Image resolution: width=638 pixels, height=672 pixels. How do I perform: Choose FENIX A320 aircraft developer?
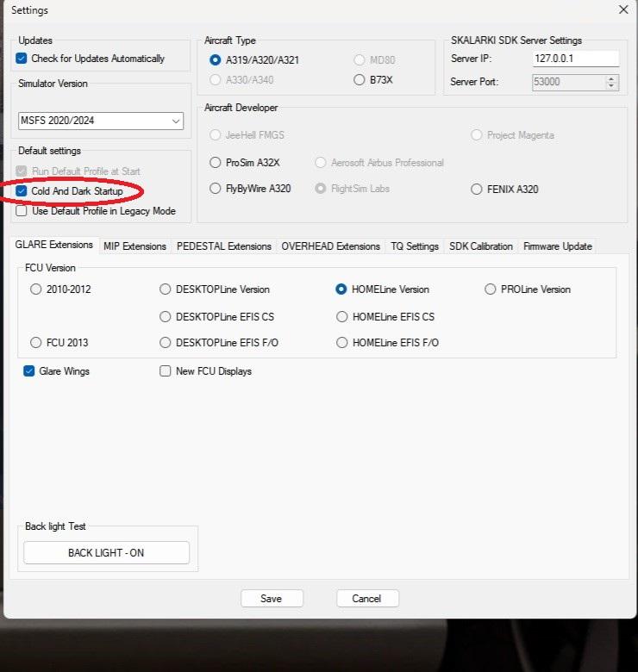pyautogui.click(x=477, y=190)
